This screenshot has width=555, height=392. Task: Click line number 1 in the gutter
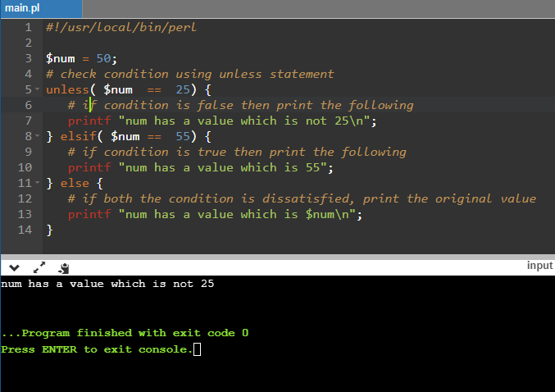(x=29, y=27)
